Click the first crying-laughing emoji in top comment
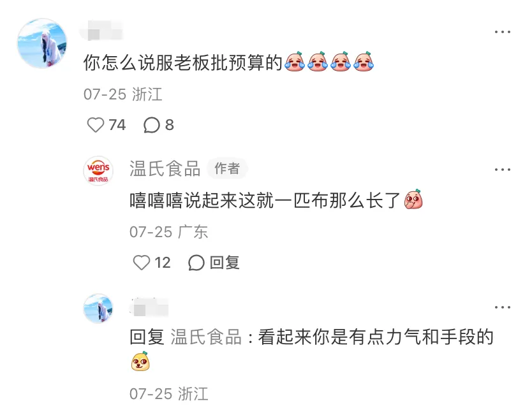Screen dimensions: 532x408 pos(295,62)
